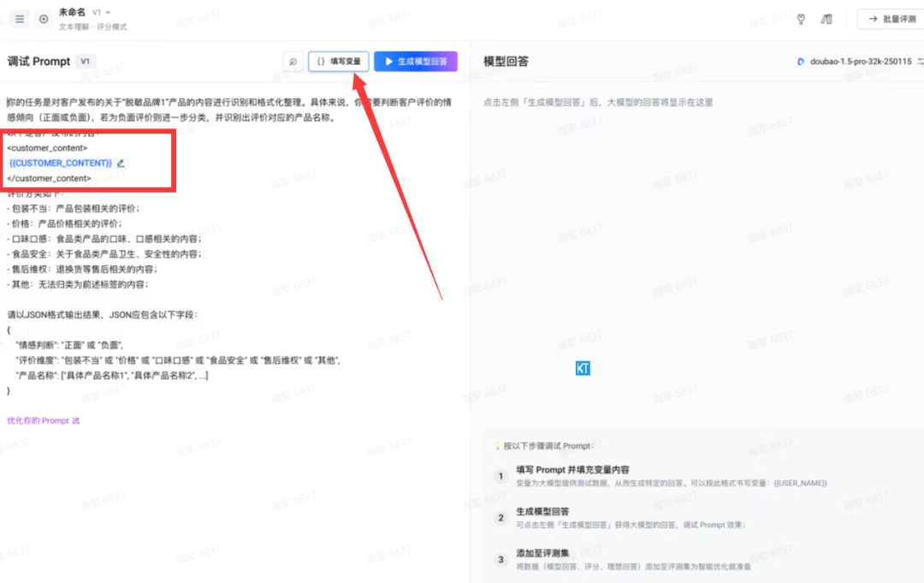Image resolution: width=924 pixels, height=583 pixels.
Task: Select the {{CUSTOMER_CONTENT}} variable tag
Action: [61, 163]
